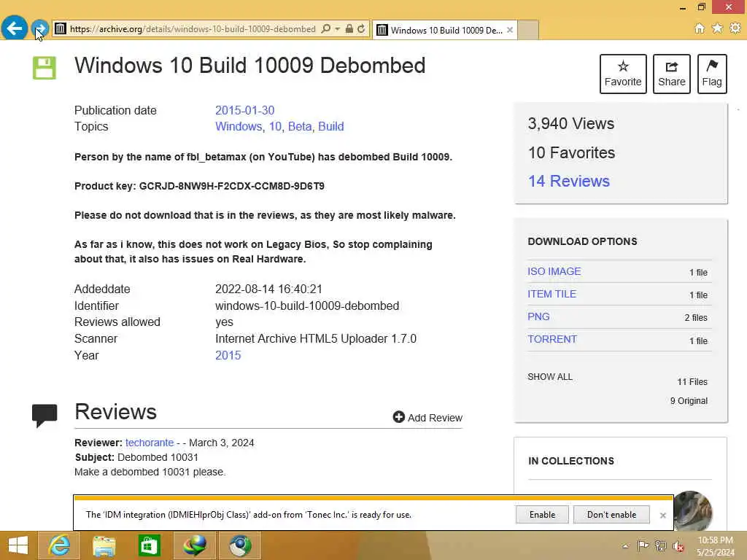Open Internet Explorer from the taskbar

click(x=59, y=545)
